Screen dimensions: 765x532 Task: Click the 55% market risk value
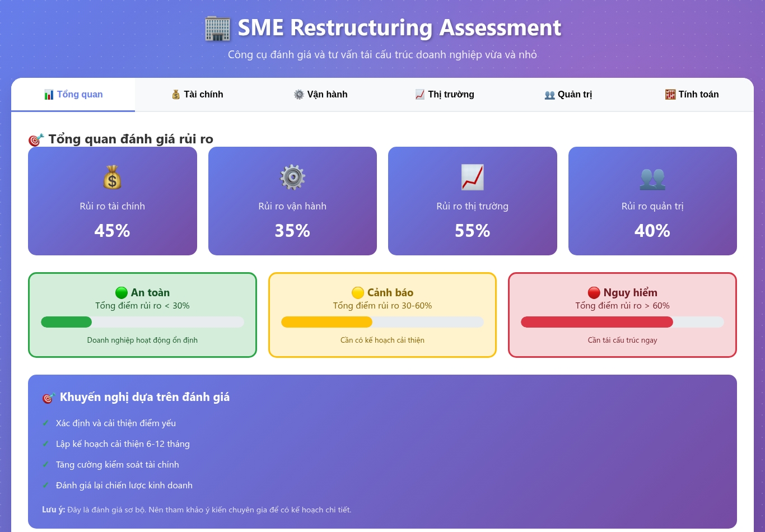click(x=472, y=231)
